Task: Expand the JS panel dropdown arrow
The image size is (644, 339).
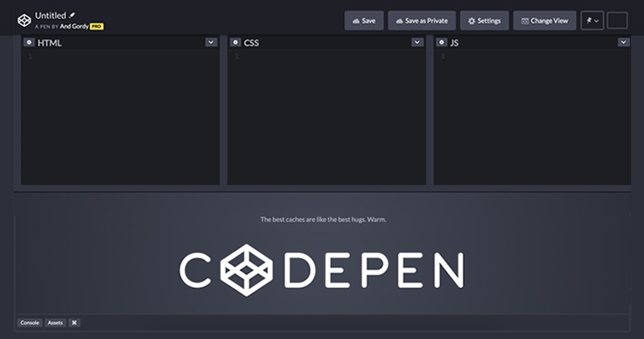Action: [624, 42]
